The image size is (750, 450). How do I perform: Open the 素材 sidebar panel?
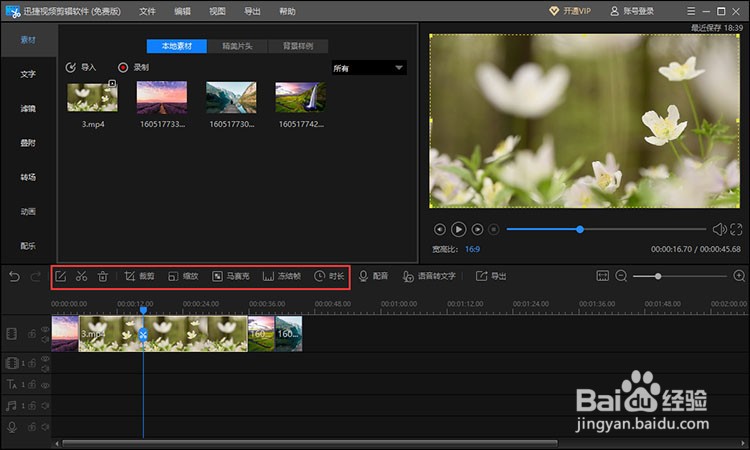pyautogui.click(x=28, y=40)
